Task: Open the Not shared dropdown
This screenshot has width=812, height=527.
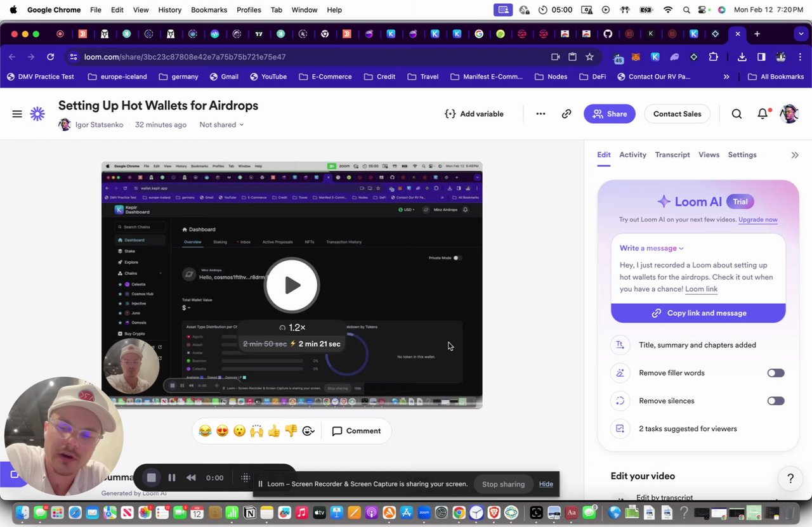Action: click(x=221, y=124)
